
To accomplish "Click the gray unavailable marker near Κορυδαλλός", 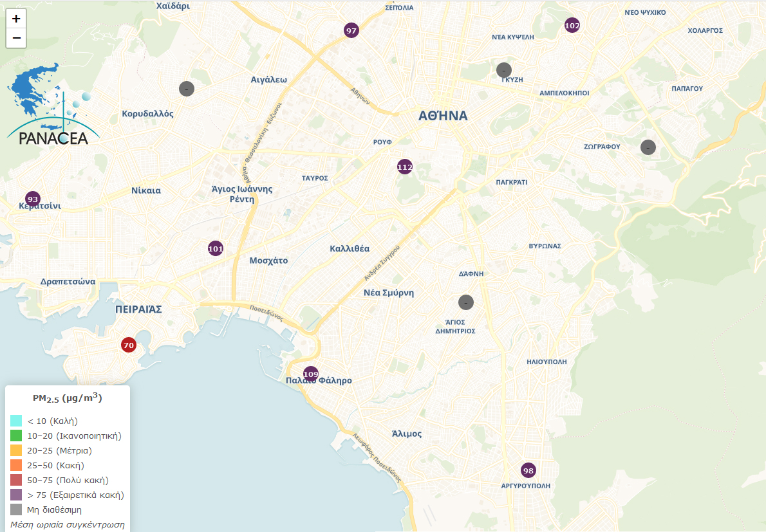I will [186, 89].
